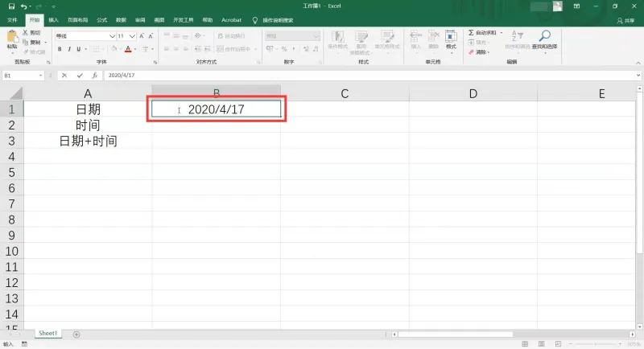Select the Sheet1 worksheet tab

[x=47, y=334]
